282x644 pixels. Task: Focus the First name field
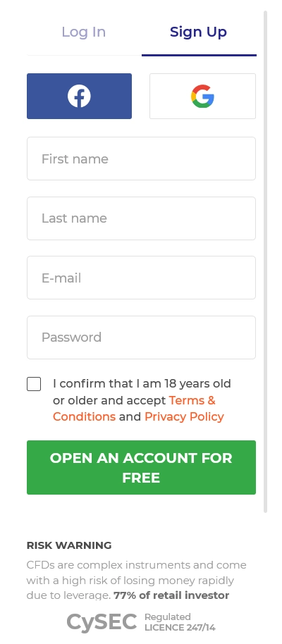(142, 159)
